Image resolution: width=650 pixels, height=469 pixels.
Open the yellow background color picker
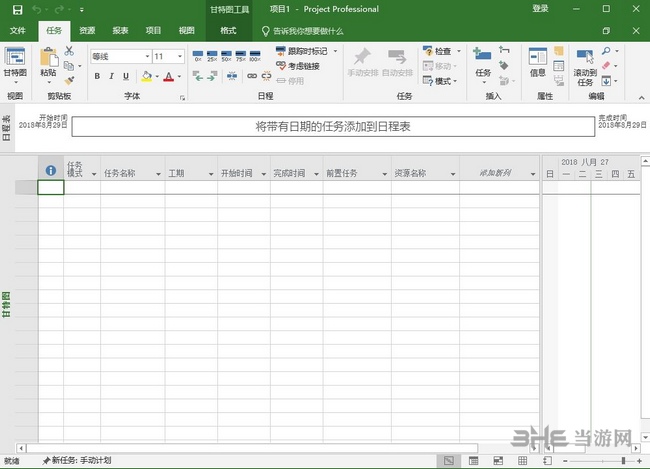pyautogui.click(x=157, y=76)
